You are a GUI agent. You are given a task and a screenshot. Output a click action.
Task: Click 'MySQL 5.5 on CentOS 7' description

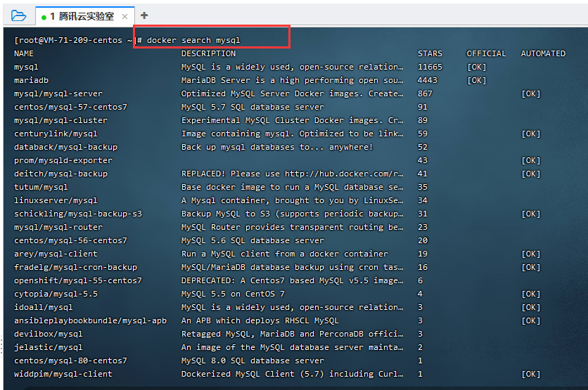[x=233, y=294]
